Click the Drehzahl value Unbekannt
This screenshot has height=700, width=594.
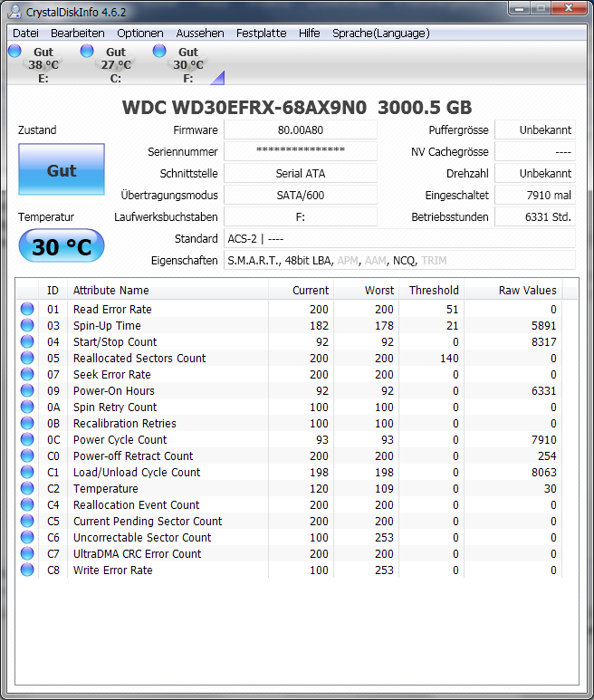(535, 173)
